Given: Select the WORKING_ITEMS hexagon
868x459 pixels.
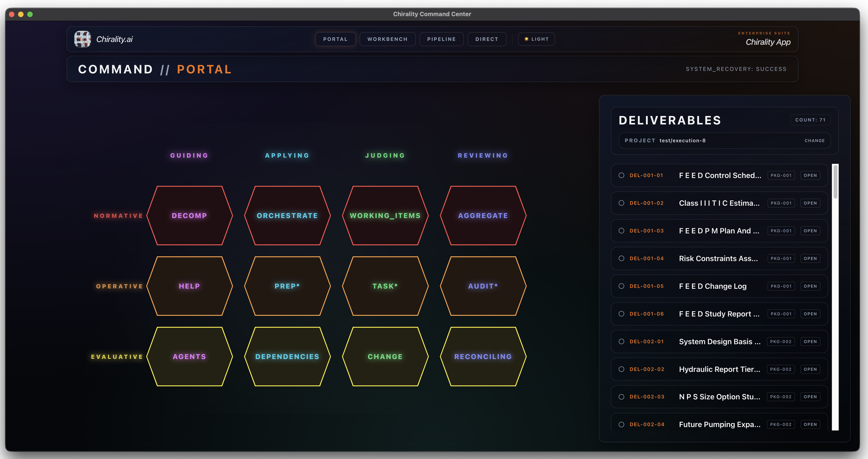Looking at the screenshot, I should click(x=385, y=215).
